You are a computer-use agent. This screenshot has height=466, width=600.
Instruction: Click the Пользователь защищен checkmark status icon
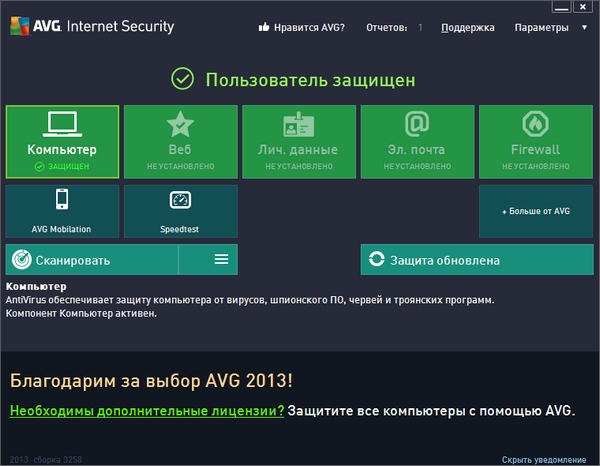182,78
